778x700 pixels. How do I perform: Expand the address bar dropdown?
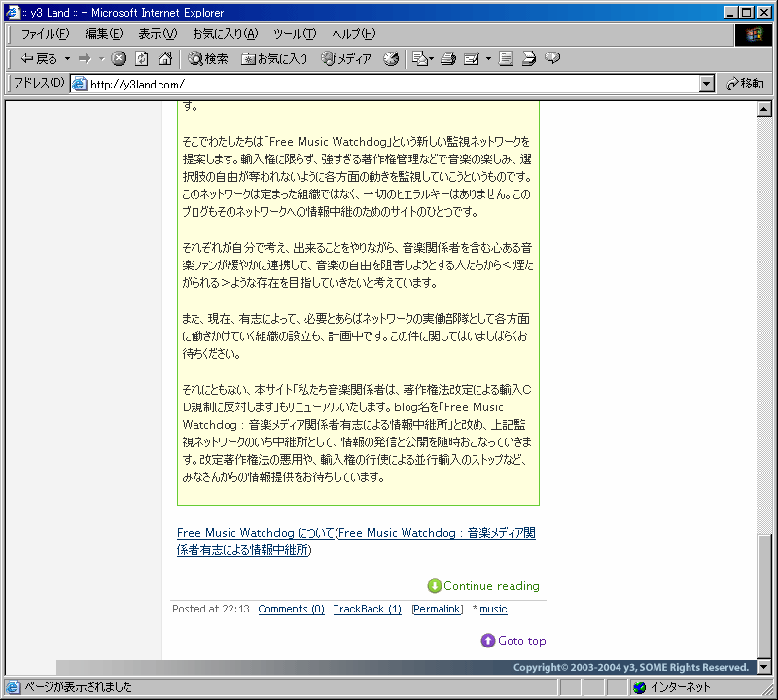(x=707, y=84)
